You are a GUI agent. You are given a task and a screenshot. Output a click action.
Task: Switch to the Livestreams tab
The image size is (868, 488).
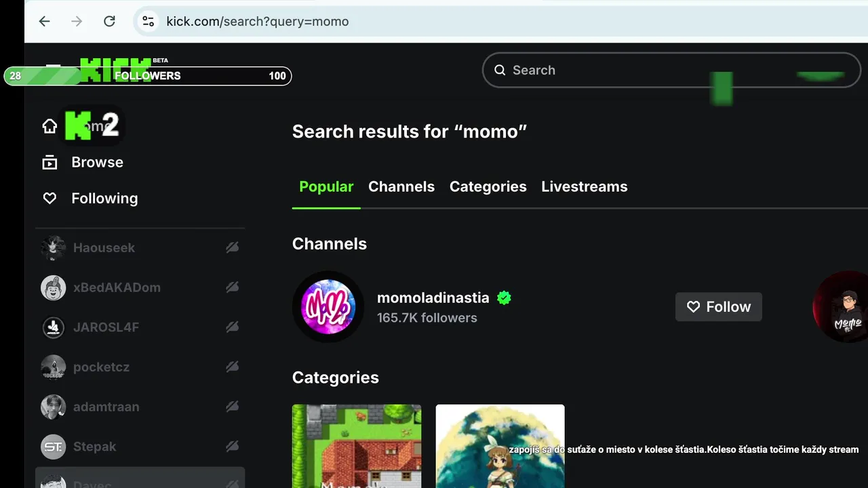click(585, 186)
